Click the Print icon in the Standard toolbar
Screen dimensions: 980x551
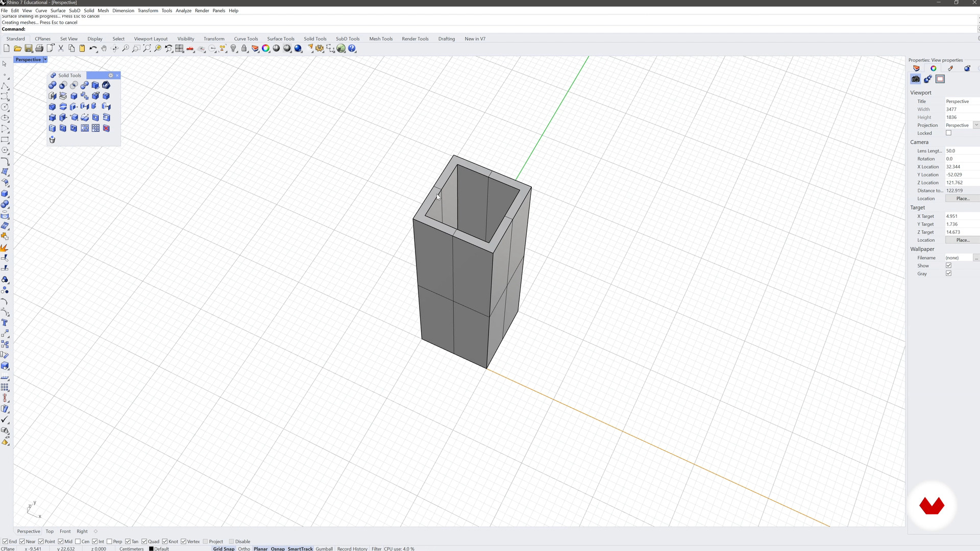(39, 48)
